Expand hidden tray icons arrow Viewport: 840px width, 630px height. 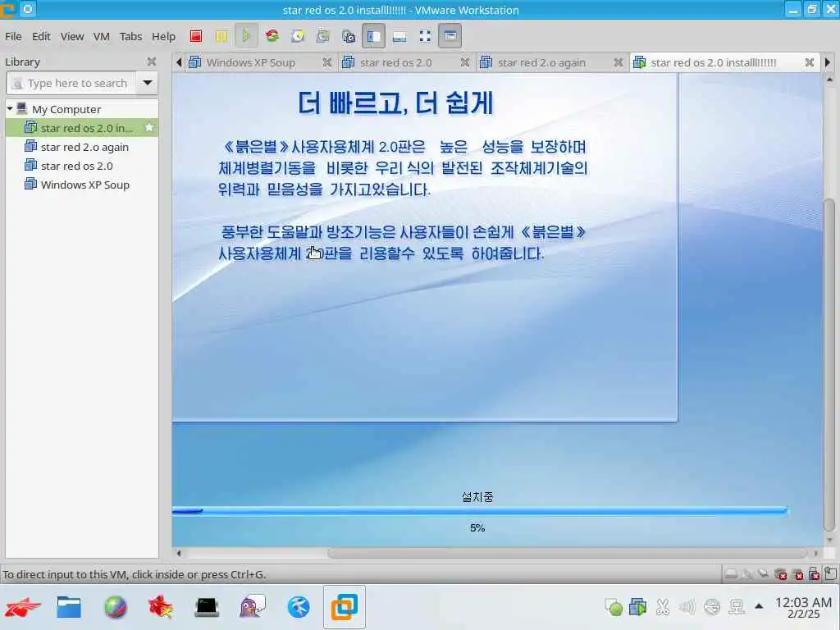(x=759, y=606)
